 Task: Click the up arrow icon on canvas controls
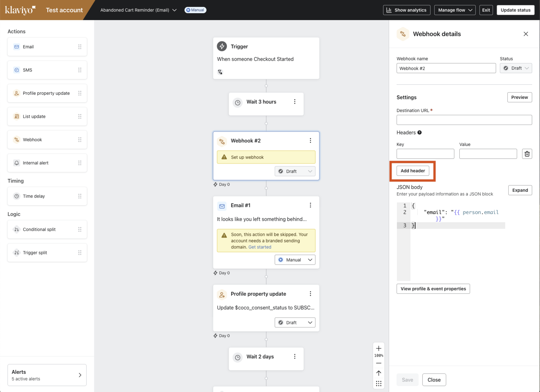tap(379, 373)
